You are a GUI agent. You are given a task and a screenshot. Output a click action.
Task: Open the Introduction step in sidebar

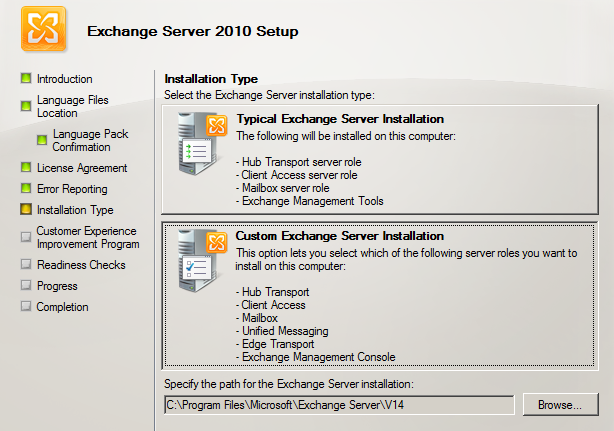64,79
